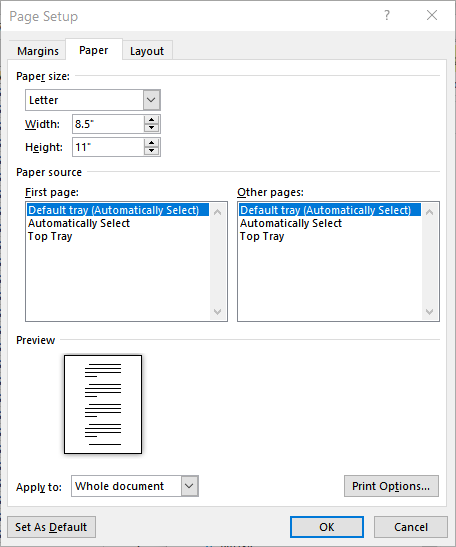456x547 pixels.
Task: Click the page preview thumbnail
Action: point(103,404)
